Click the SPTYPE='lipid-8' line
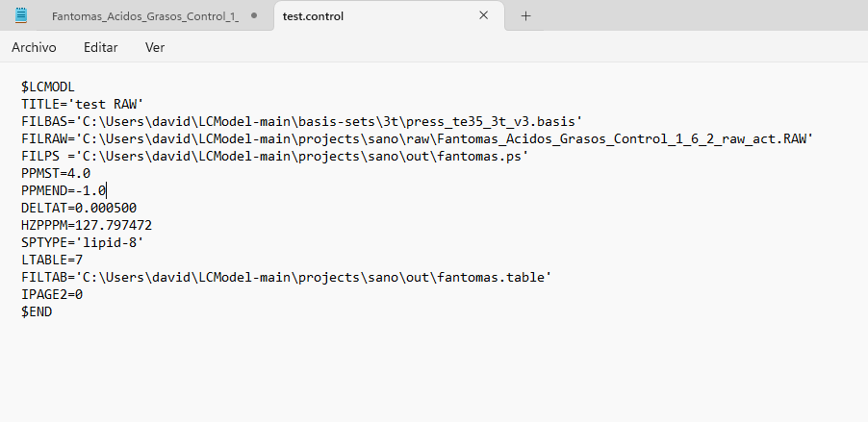This screenshot has height=422, width=868. 82,242
